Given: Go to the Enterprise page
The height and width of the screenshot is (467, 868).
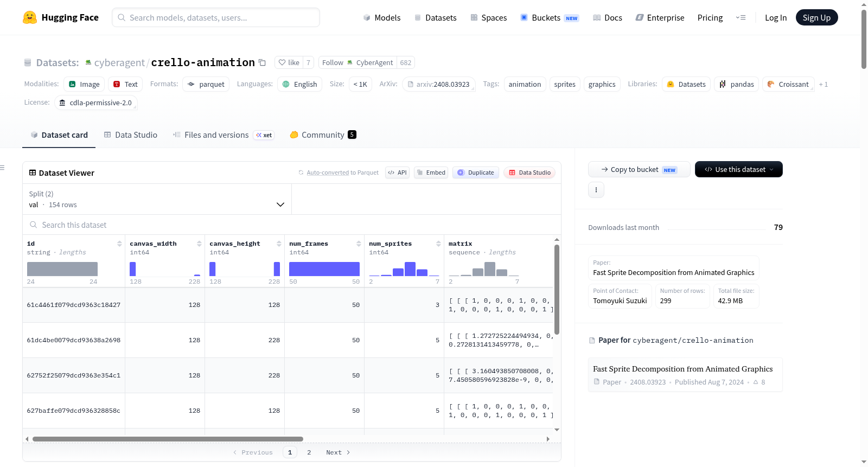Looking at the screenshot, I should [660, 17].
